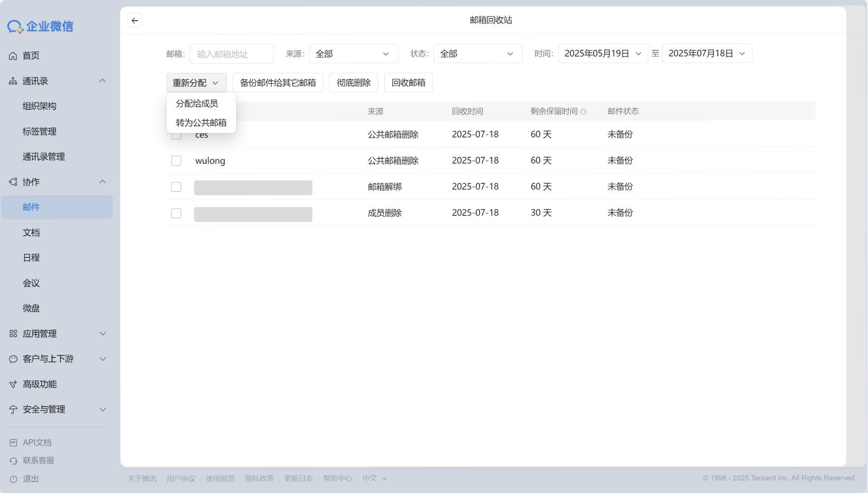Open the 用户协议 footer link
The width and height of the screenshot is (868, 493).
(181, 478)
